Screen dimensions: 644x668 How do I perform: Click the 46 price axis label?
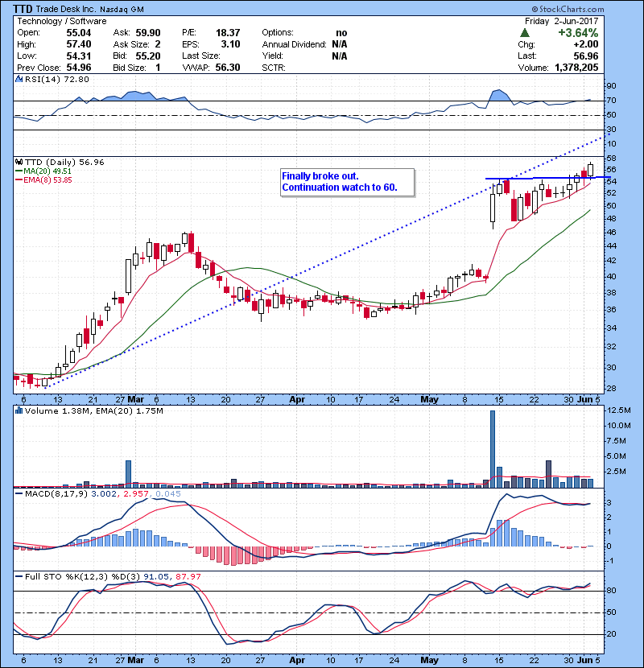pyautogui.click(x=611, y=232)
